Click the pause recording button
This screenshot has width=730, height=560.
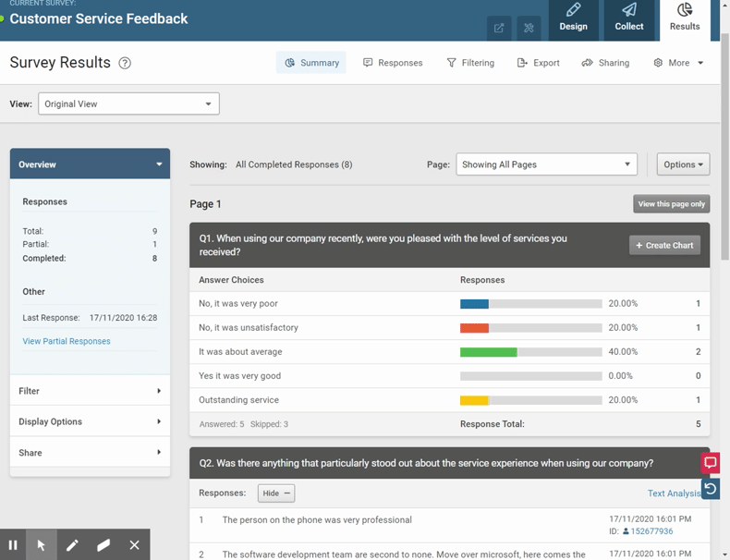point(13,544)
